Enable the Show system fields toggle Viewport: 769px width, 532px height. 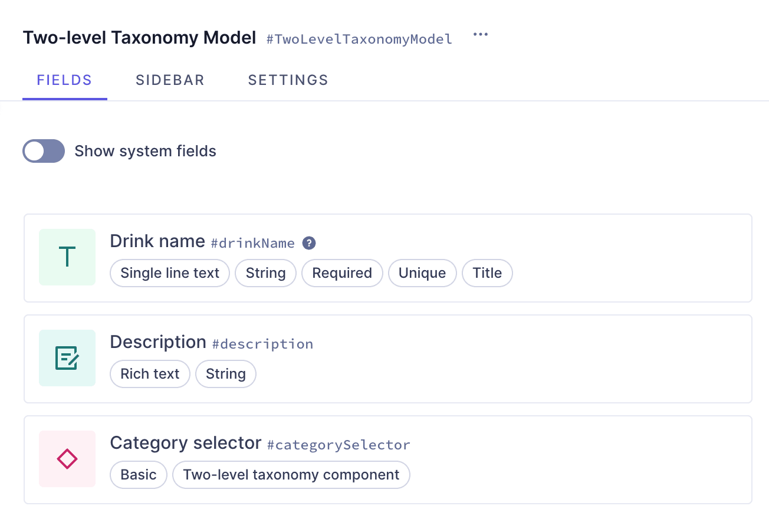coord(44,151)
